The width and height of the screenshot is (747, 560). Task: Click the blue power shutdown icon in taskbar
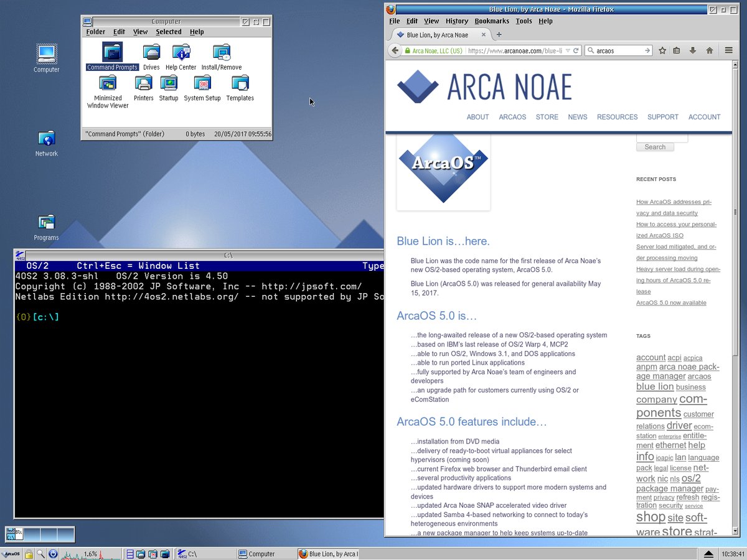coord(53,554)
